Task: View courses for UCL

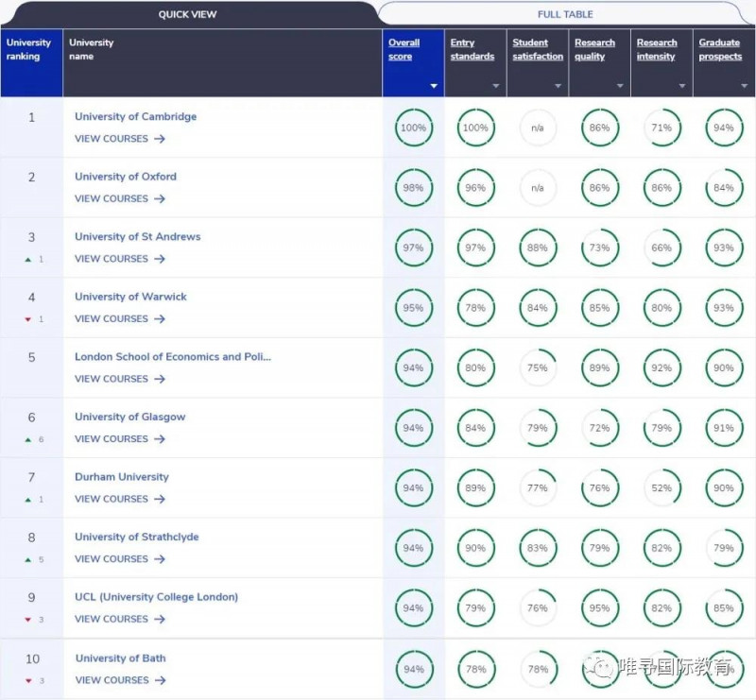Action: [120, 619]
